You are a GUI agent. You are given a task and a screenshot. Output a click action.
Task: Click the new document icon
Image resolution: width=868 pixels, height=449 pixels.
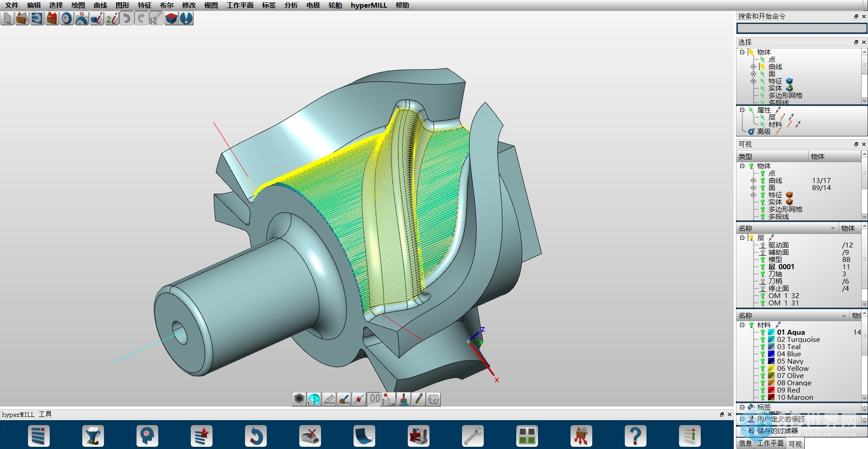[x=7, y=19]
